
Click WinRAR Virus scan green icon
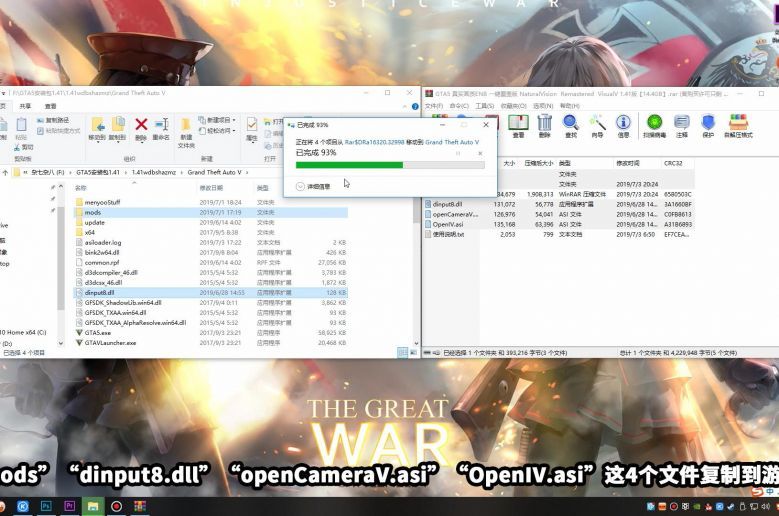tap(654, 122)
